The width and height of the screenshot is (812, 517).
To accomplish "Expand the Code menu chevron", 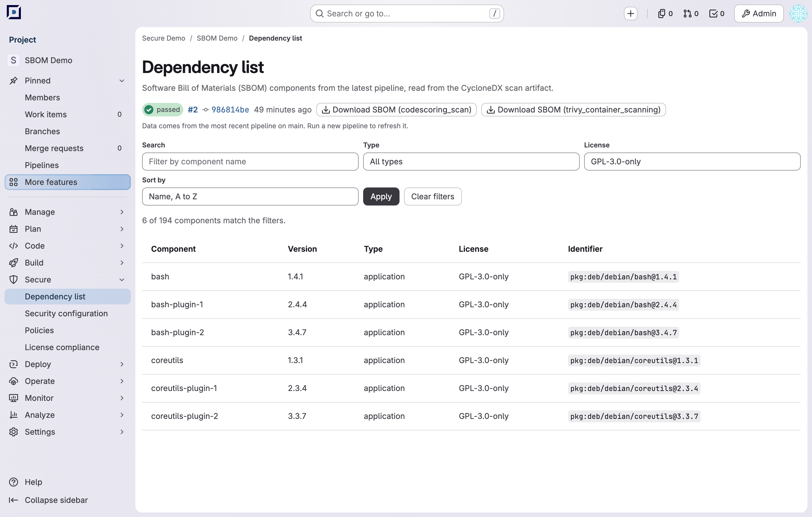I will click(122, 246).
